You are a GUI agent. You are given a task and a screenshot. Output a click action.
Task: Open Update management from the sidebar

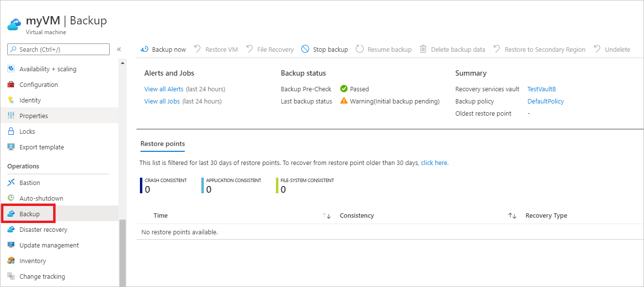click(x=11, y=245)
